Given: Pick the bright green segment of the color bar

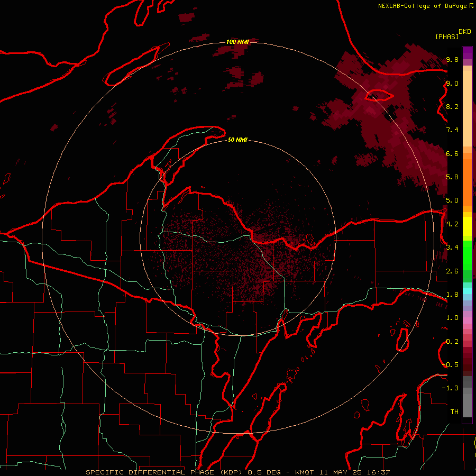Looking at the screenshot, I should (x=467, y=255).
